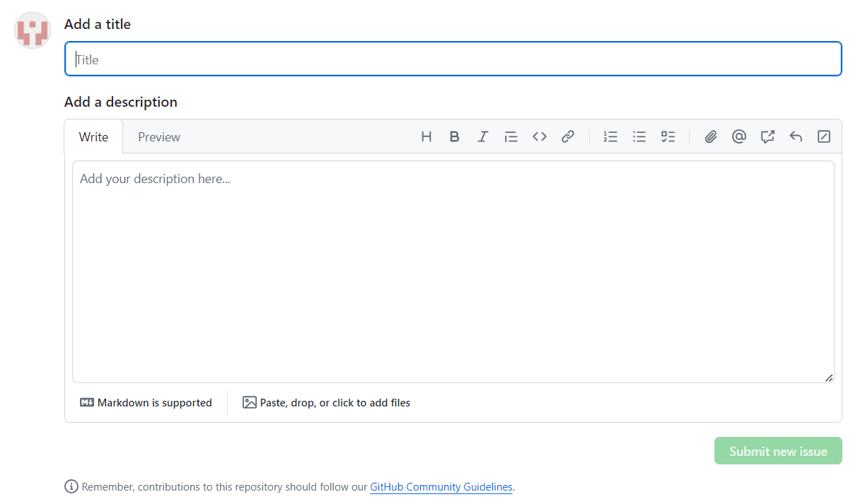Insert a blockquote
The height and width of the screenshot is (504, 853).
[511, 136]
